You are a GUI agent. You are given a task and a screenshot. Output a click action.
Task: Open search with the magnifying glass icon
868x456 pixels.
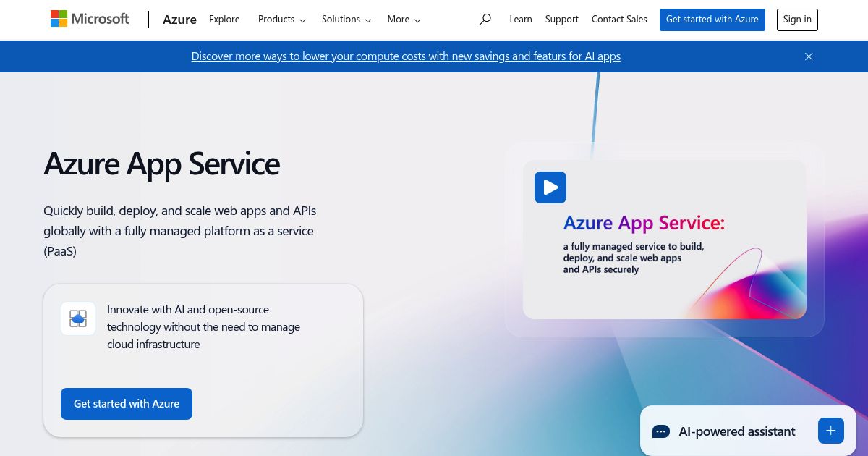485,20
